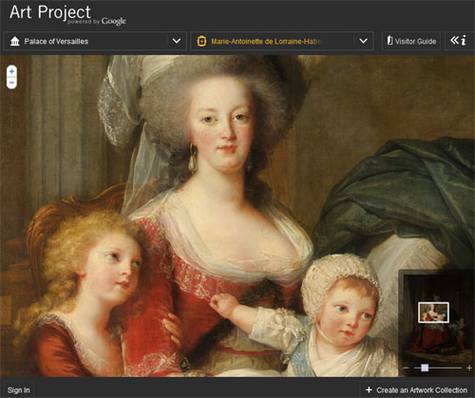Click the museum building icon
This screenshot has height=398, width=475.
[15, 42]
